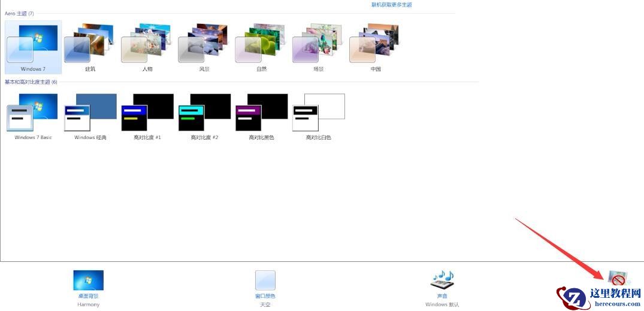Choose the 高对比度 #2 theme

(204, 117)
